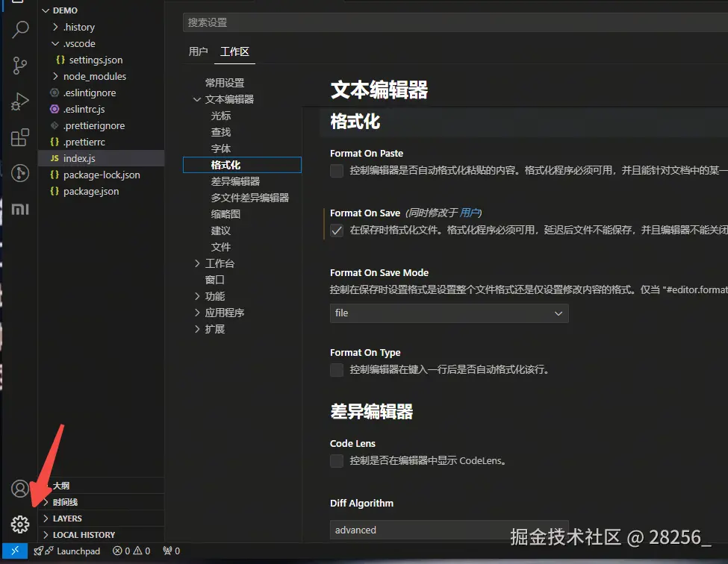Viewport: 728px width, 564px height.
Task: Select the .eslintrc.js file icon
Action: [x=55, y=109]
